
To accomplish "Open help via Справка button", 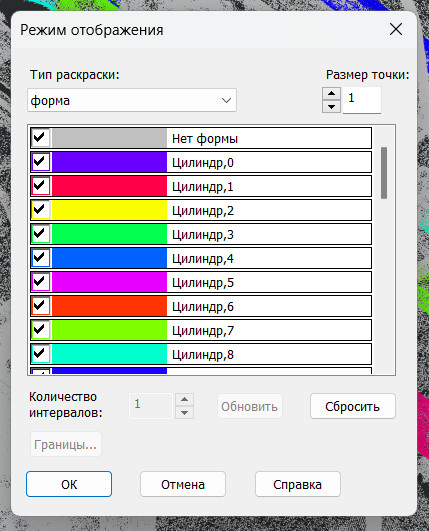I will (x=298, y=484).
